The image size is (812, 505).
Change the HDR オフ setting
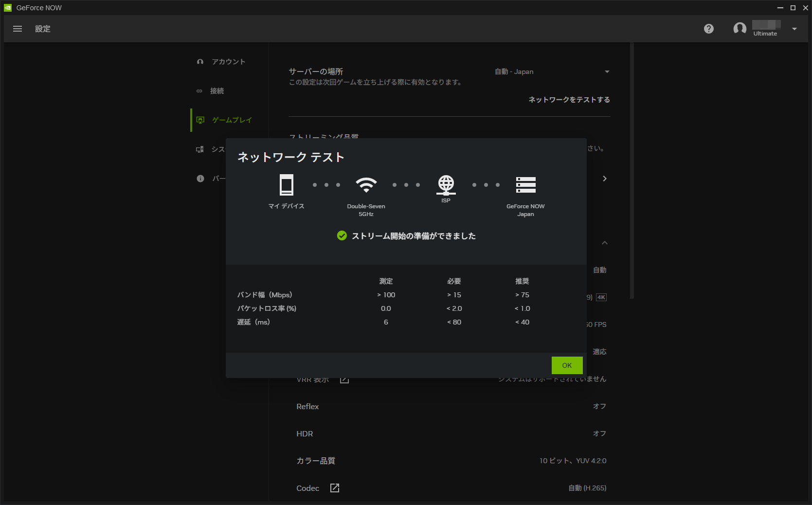(599, 433)
